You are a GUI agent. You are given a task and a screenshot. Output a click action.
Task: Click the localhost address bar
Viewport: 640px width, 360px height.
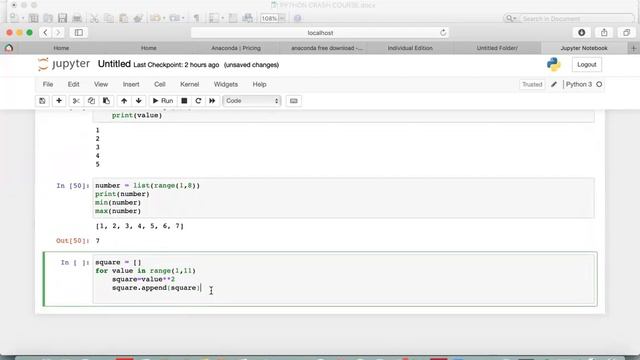(x=320, y=33)
